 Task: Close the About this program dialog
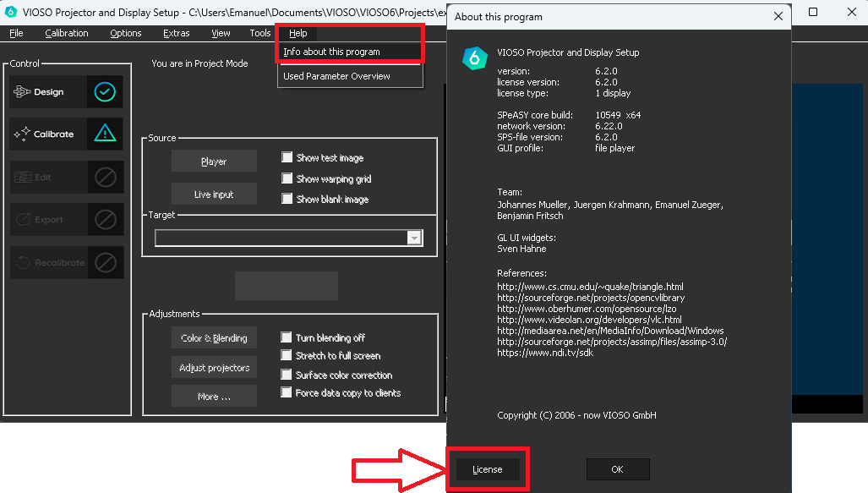[x=778, y=16]
